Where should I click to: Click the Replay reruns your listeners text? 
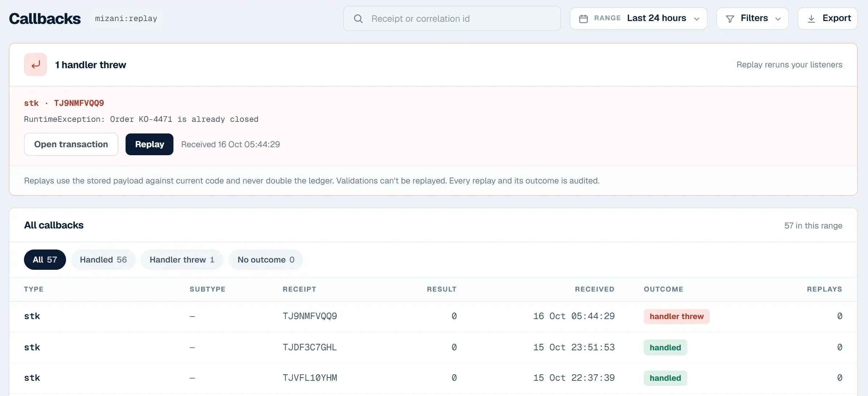click(789, 65)
